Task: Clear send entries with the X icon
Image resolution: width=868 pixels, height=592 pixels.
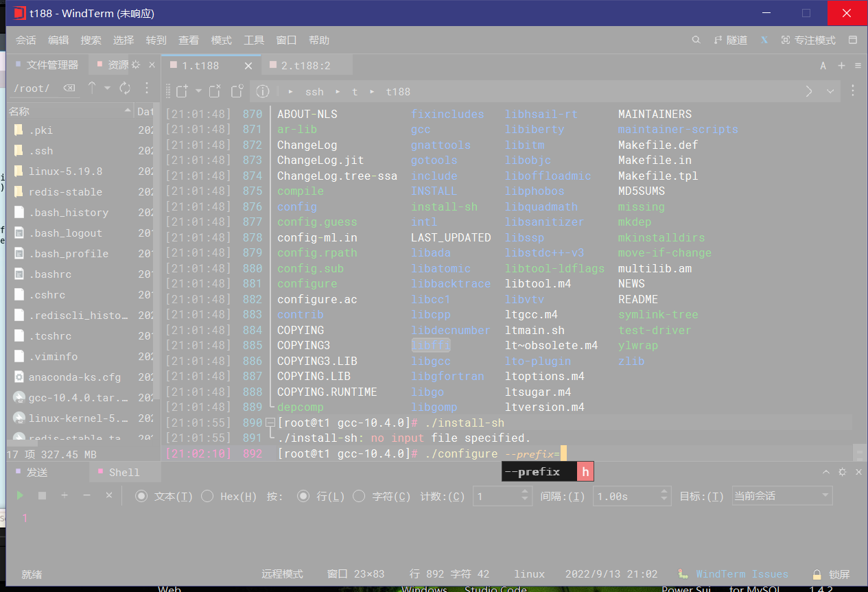Action: coord(108,495)
